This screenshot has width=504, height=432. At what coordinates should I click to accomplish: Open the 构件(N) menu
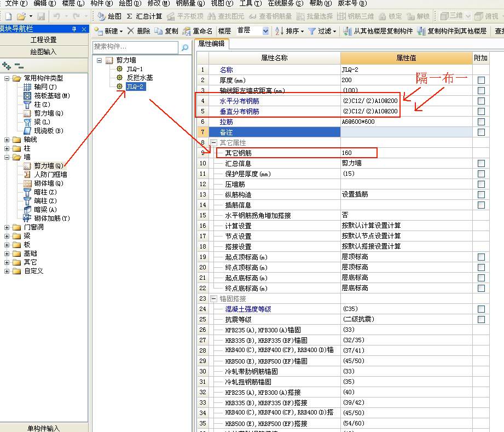point(102,3)
